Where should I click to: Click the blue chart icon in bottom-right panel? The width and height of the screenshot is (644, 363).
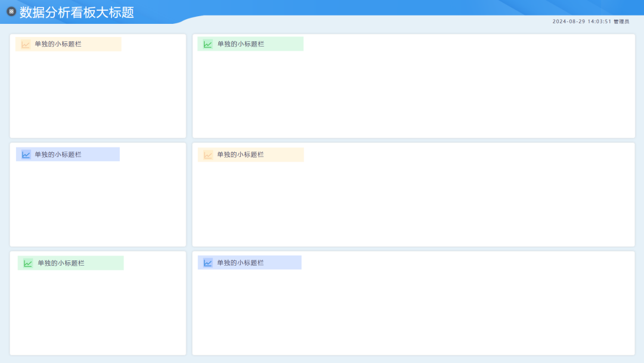coord(208,263)
